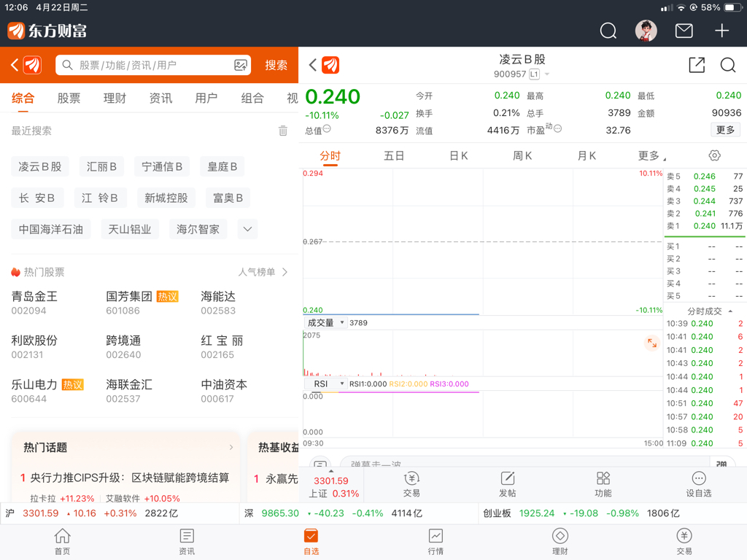Screen dimensions: 747x560
Task: Share the 凌云B股 quote page
Action: tap(697, 65)
